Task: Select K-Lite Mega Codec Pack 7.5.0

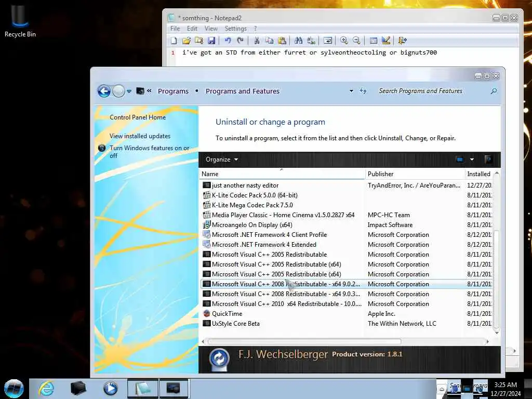Action: click(346, 205)
